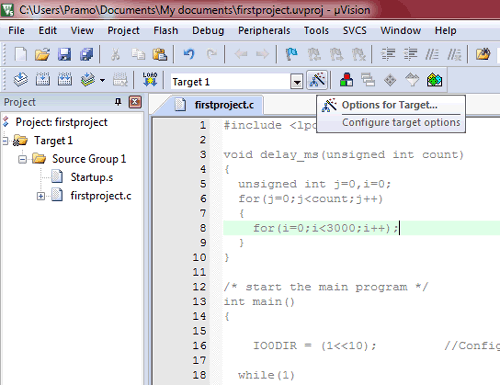Click the 'start the main program' comment
Viewport: 500px width, 385px height.
[x=326, y=287]
